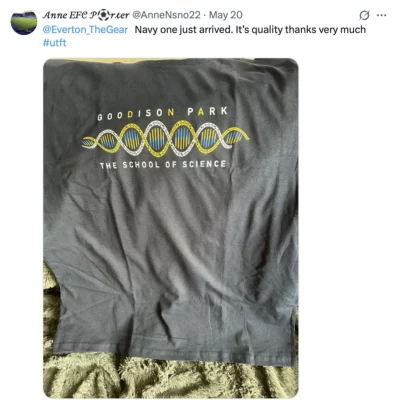Visit the @AnneNsno22 handle

point(166,15)
